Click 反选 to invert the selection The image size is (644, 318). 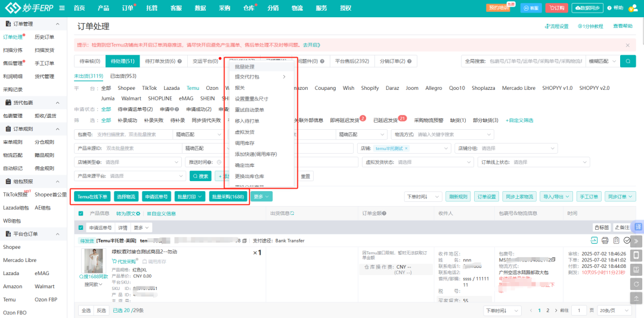click(x=101, y=310)
